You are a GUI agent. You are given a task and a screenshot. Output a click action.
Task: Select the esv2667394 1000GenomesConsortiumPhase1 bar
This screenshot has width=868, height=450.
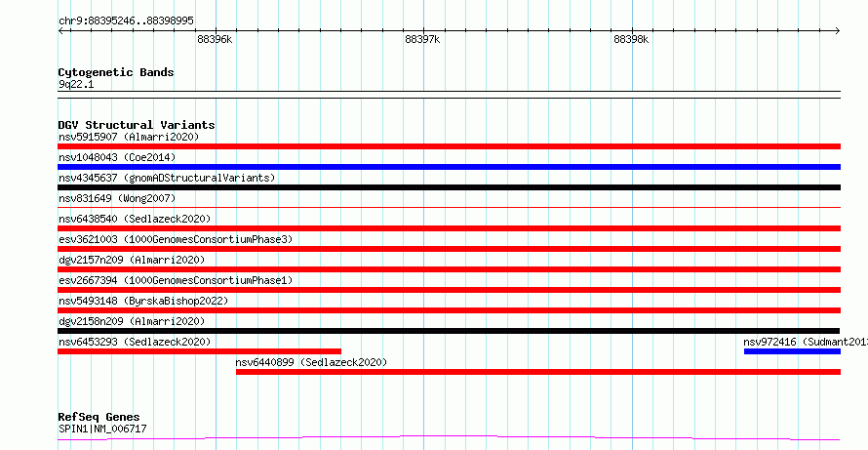tap(449, 290)
